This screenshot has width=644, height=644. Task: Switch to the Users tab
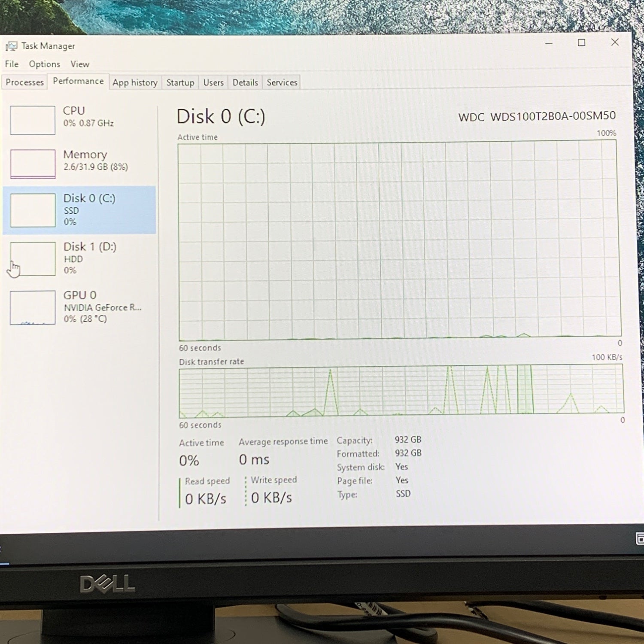(x=213, y=82)
